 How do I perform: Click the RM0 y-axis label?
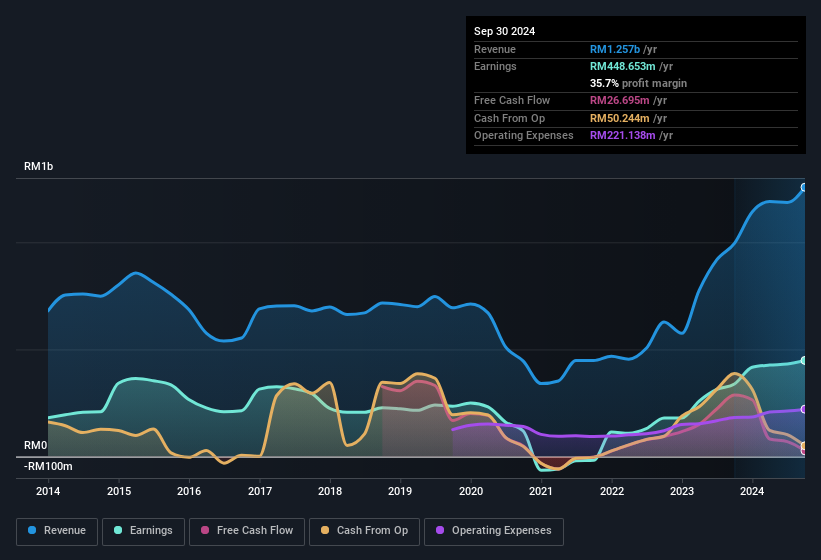click(35, 445)
